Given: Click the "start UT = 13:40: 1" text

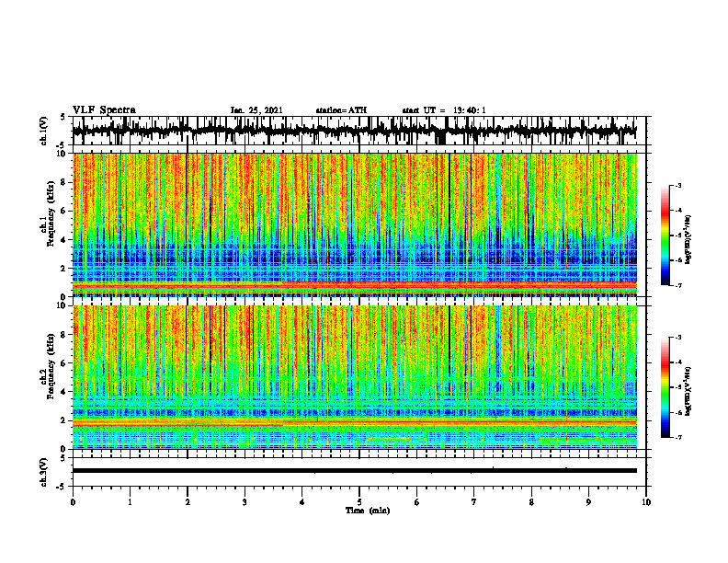Looking at the screenshot, I should coord(444,110).
